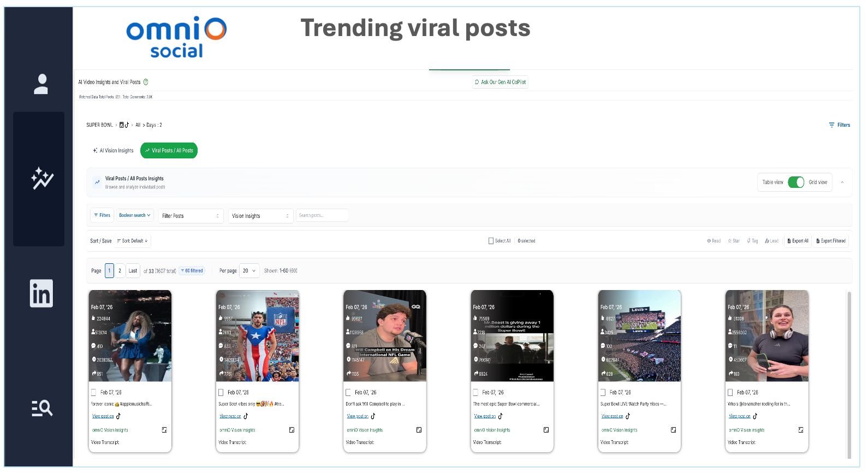The image size is (868, 473).
Task: Open the Per page count dropdown
Action: click(249, 271)
